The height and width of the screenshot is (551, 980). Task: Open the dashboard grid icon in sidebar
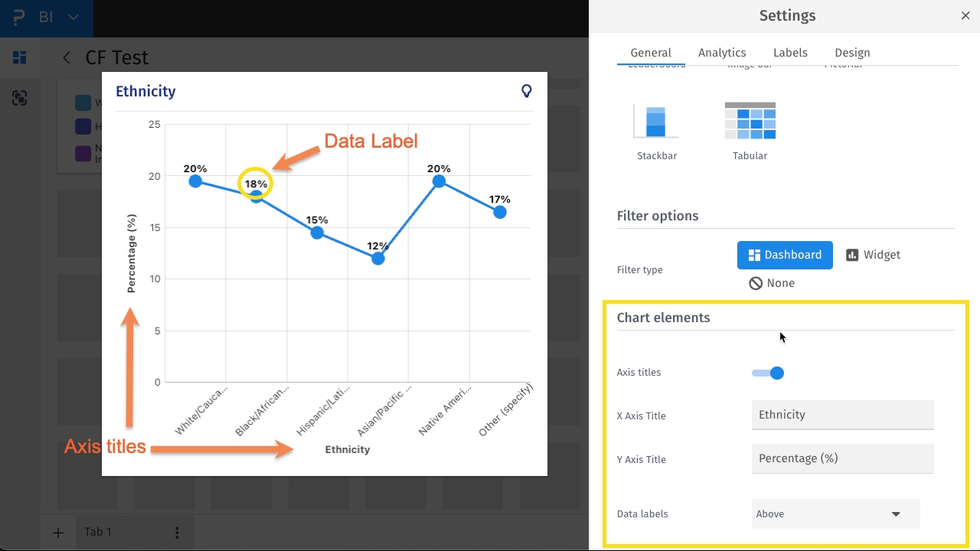pos(20,57)
